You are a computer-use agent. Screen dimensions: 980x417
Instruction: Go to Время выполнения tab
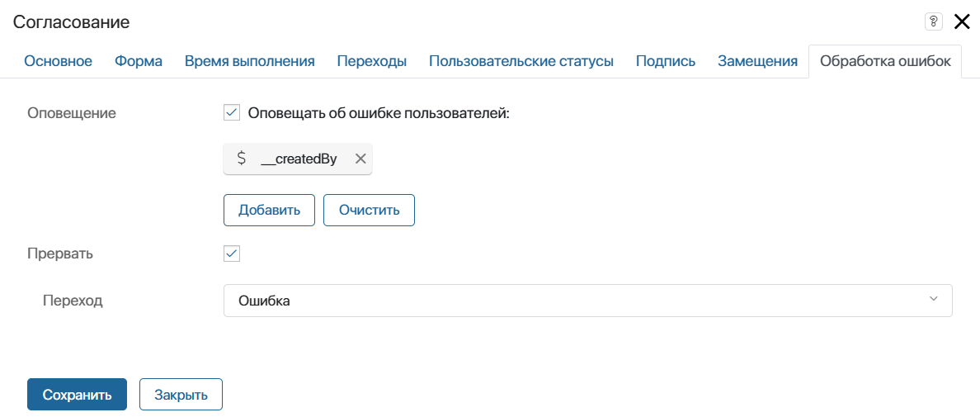249,61
